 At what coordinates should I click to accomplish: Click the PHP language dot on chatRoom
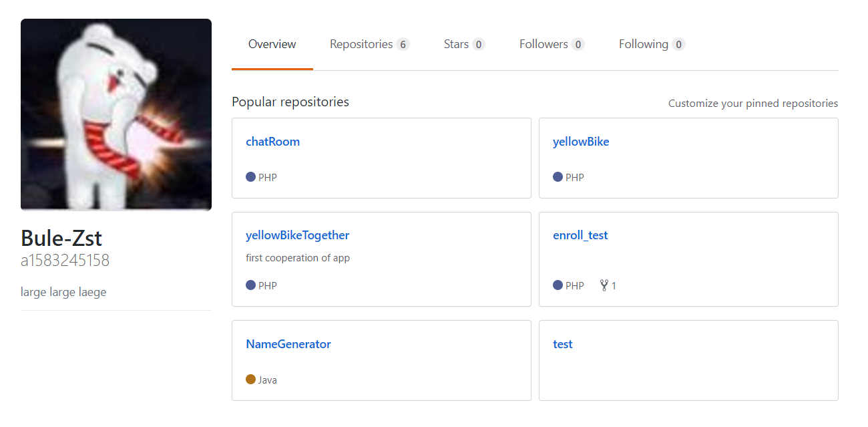(251, 177)
